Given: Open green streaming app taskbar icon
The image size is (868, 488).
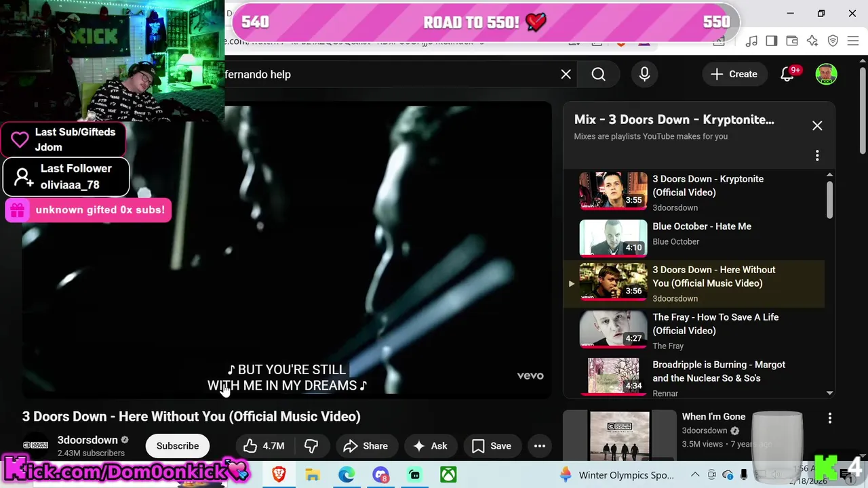Looking at the screenshot, I should tap(414, 474).
